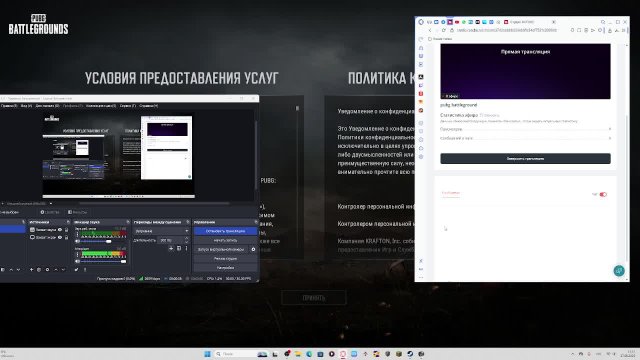640x360 pixels.
Task: Add a new source with the plus icon
Action: click(x=31, y=270)
